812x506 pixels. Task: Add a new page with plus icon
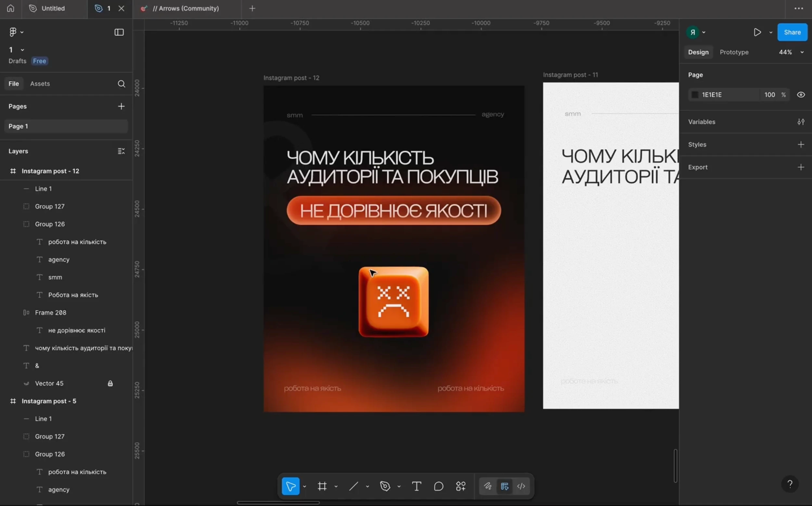pos(121,106)
